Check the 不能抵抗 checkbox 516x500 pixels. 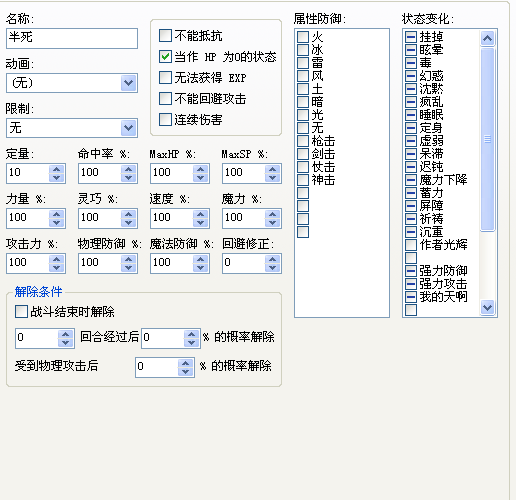[165, 36]
